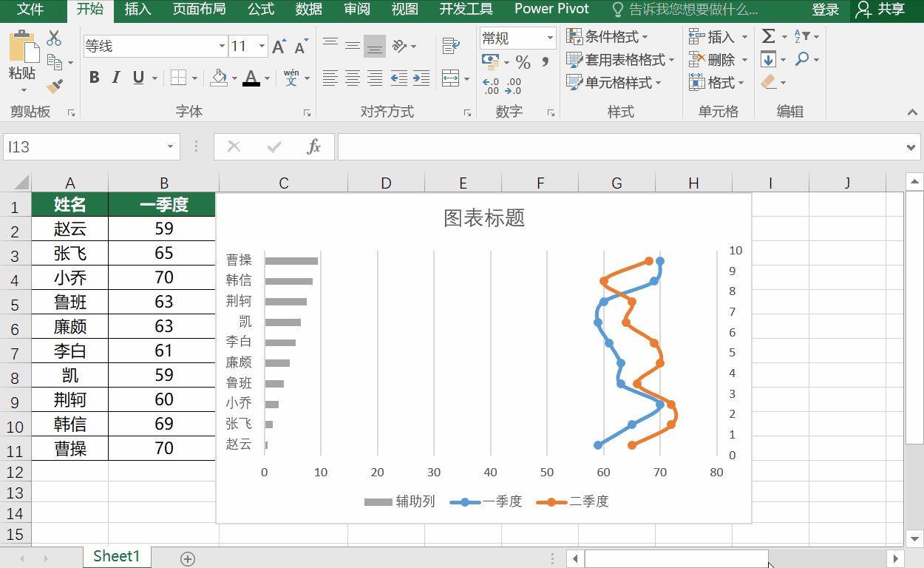Viewport: 924px width, 568px height.
Task: Toggle center horizontal alignment
Action: 353,77
